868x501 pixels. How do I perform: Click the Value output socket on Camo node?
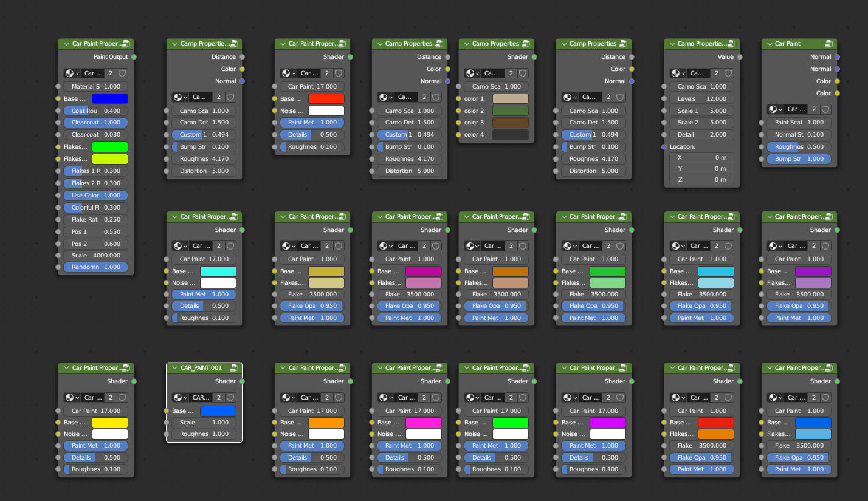click(740, 57)
